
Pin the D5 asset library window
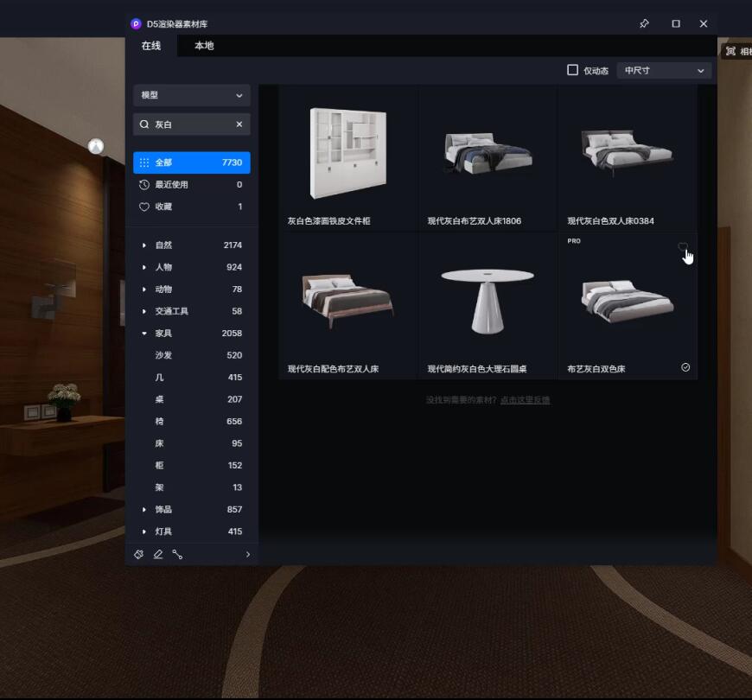[x=644, y=23]
